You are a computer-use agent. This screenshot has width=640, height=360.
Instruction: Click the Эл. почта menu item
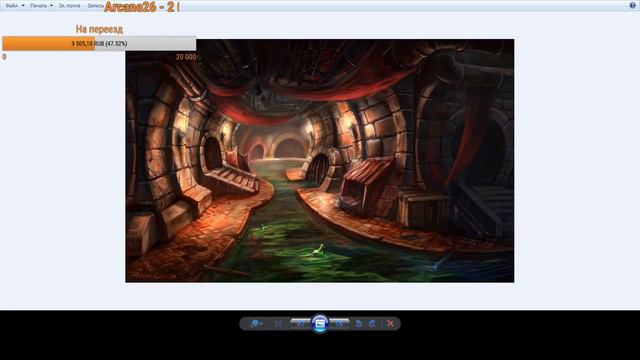point(69,6)
